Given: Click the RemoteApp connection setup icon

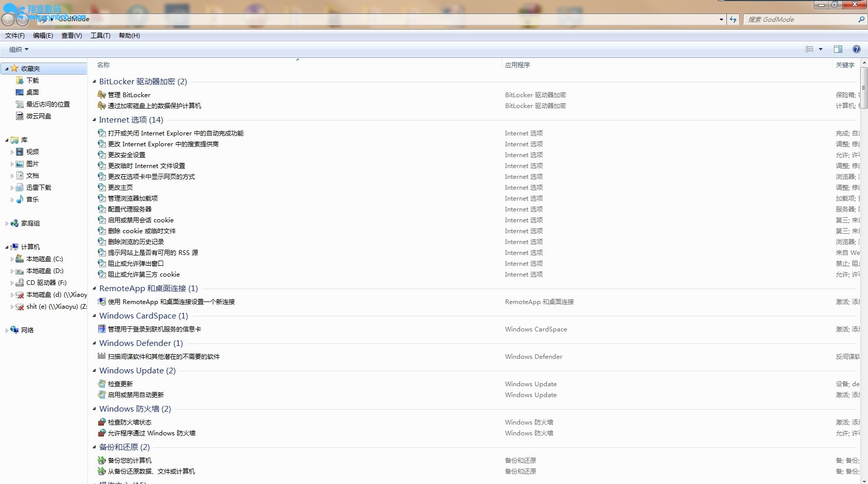Looking at the screenshot, I should 102,301.
